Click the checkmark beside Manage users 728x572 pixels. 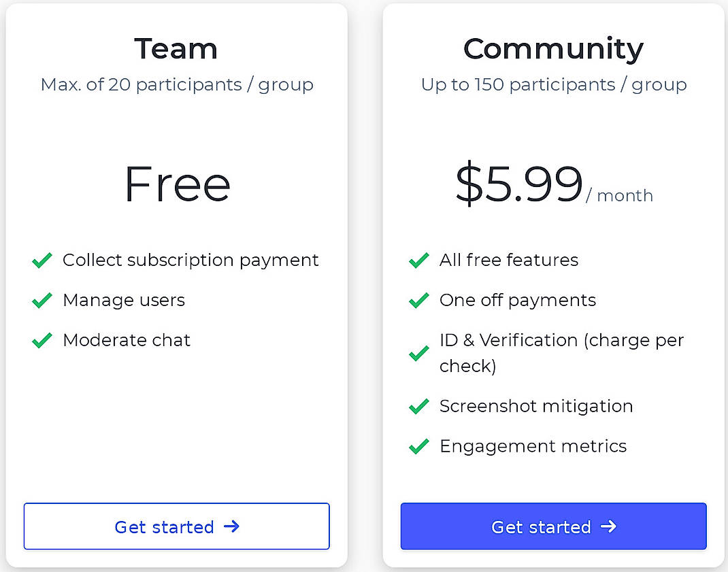[42, 301]
